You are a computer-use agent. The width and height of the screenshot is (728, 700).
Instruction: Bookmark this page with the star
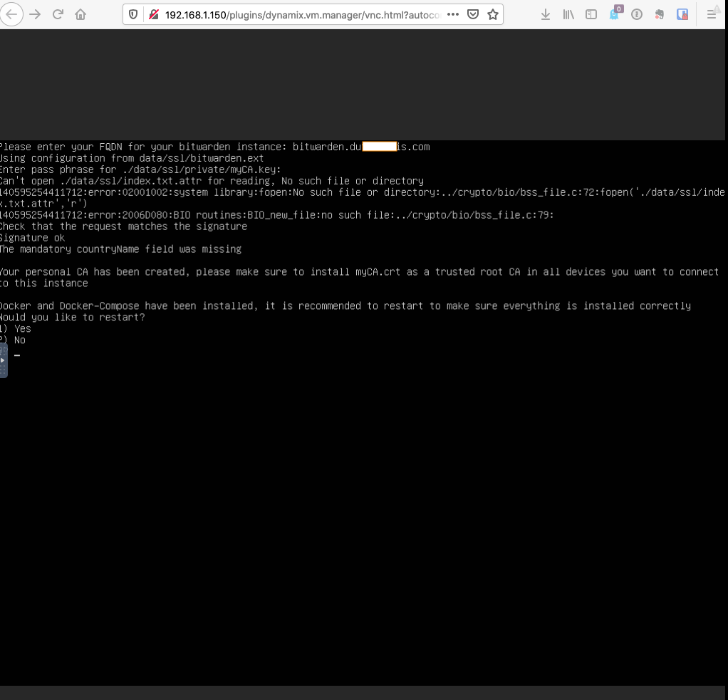point(494,14)
